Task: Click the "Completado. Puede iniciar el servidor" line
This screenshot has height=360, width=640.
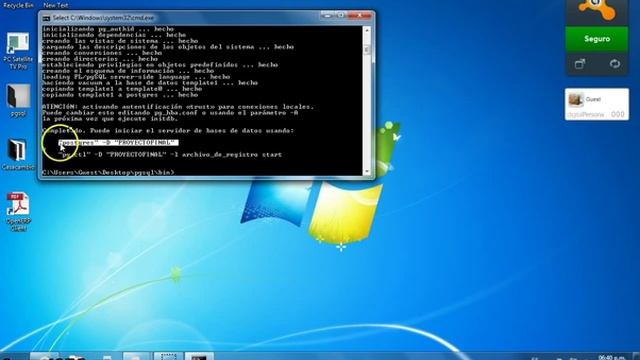Action: (x=168, y=131)
